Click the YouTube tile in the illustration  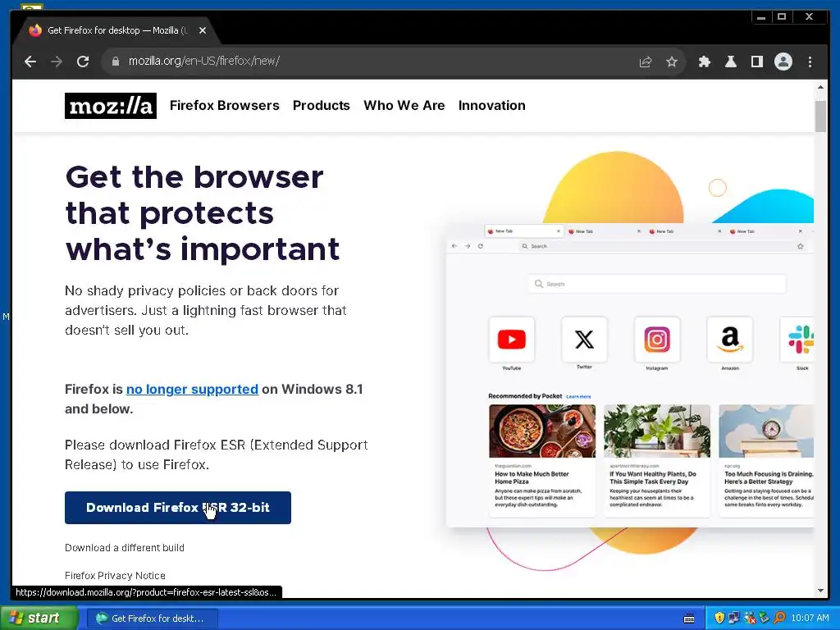(x=512, y=340)
